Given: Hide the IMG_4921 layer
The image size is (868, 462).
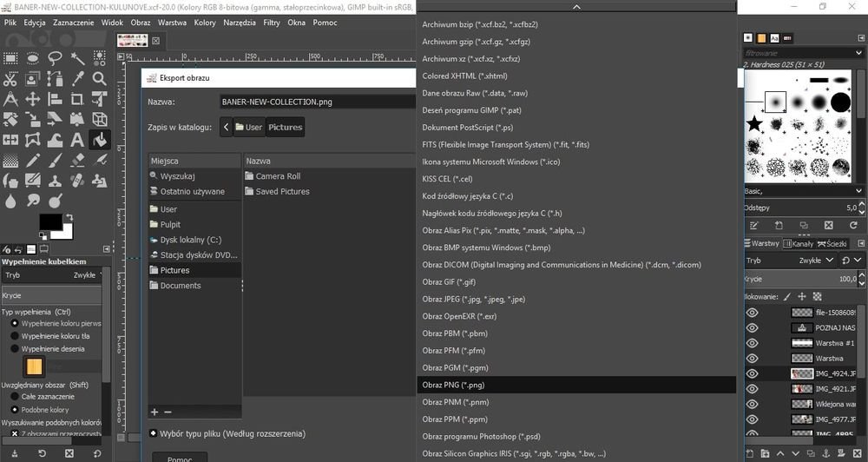Looking at the screenshot, I should click(752, 389).
